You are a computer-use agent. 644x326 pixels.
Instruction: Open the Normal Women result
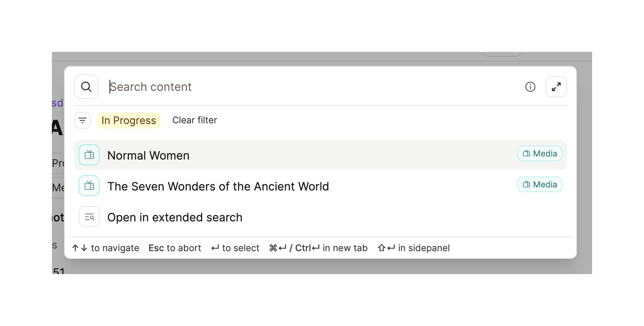pyautogui.click(x=148, y=155)
